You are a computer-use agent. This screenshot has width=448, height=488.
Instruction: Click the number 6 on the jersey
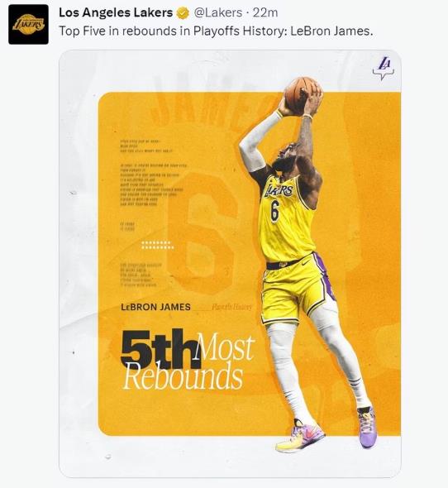pos(274,211)
